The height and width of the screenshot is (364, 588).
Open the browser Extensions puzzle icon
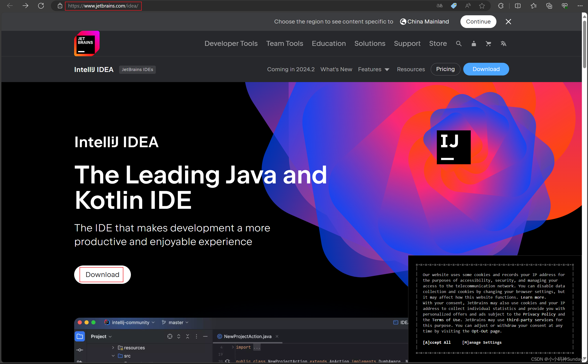pos(501,6)
